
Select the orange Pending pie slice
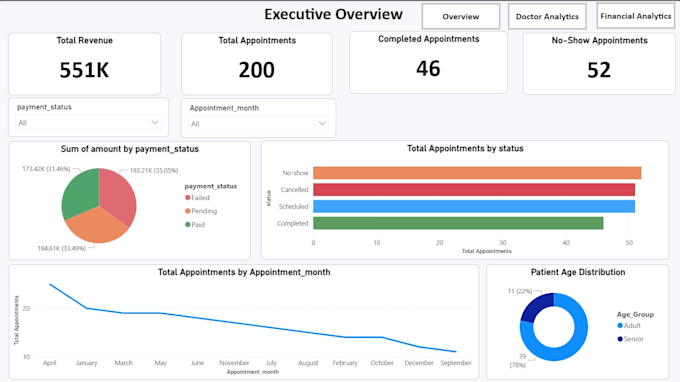(x=98, y=226)
